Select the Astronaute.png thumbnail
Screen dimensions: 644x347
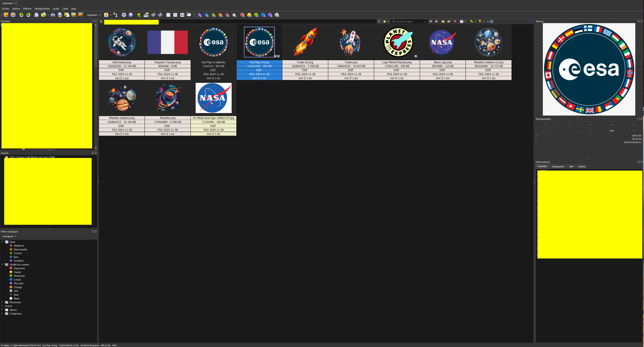pos(122,42)
